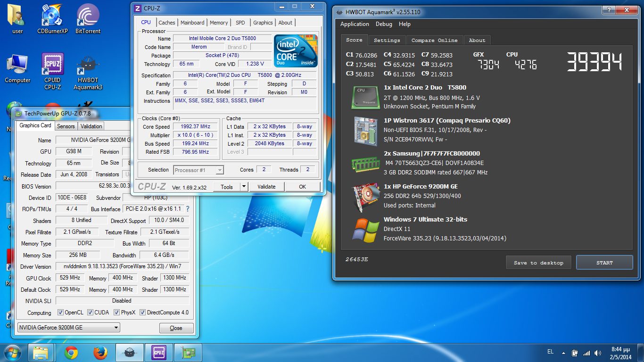Click the GPU-Z BIOS Version field
The image size is (644, 362).
(x=122, y=186)
